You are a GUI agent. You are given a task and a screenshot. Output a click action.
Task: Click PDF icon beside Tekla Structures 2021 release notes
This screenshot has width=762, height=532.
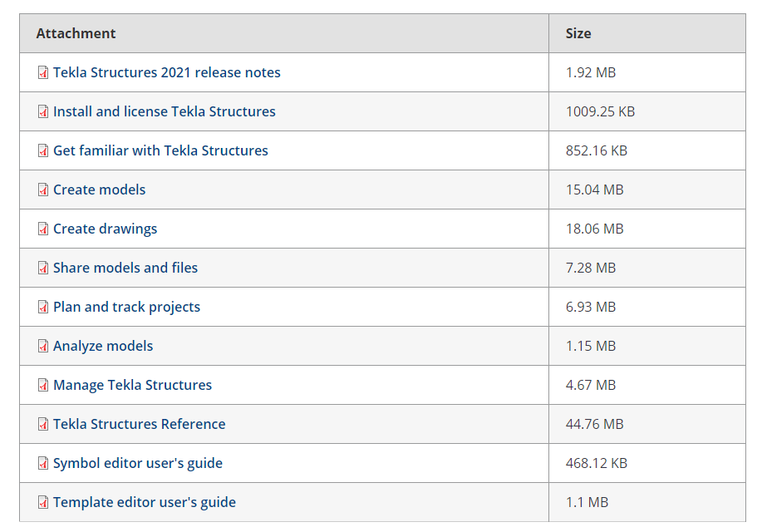43,72
